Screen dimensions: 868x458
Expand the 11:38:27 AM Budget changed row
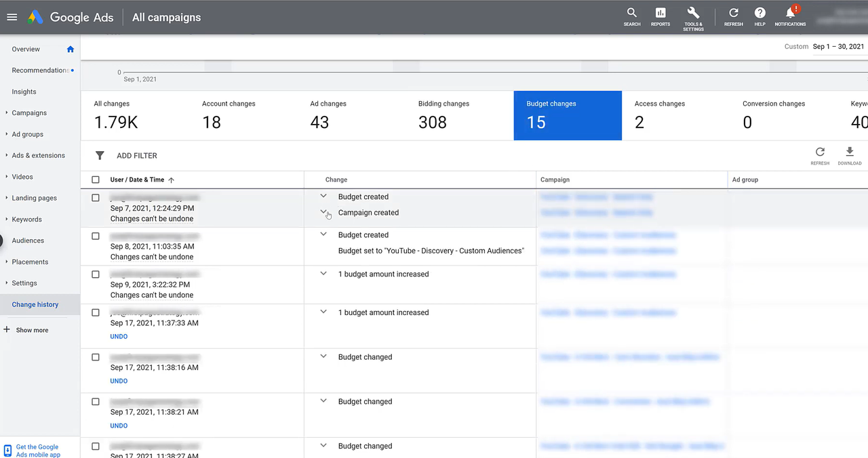tap(323, 446)
